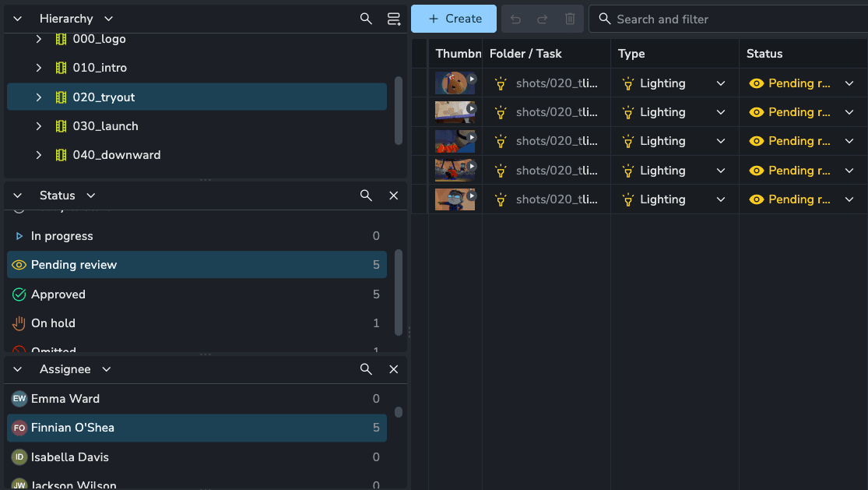The image size is (868, 490).
Task: Click Isabella Davis's ID avatar
Action: pyautogui.click(x=19, y=457)
